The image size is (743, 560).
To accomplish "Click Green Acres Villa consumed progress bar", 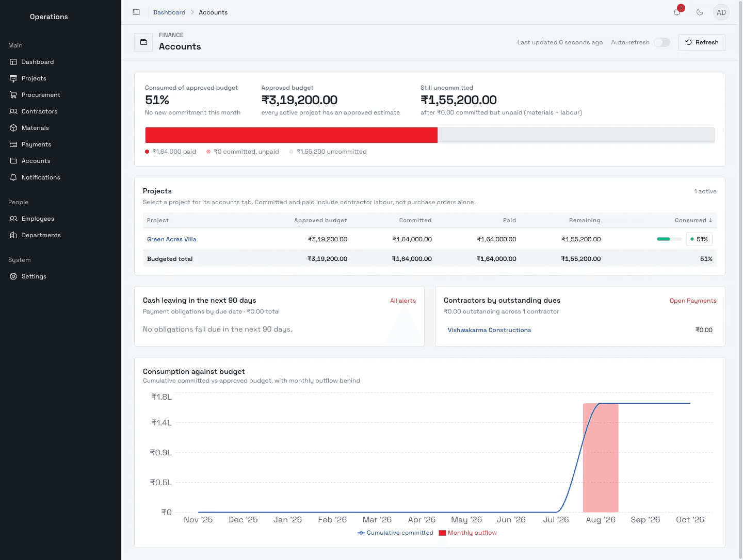I will click(669, 239).
